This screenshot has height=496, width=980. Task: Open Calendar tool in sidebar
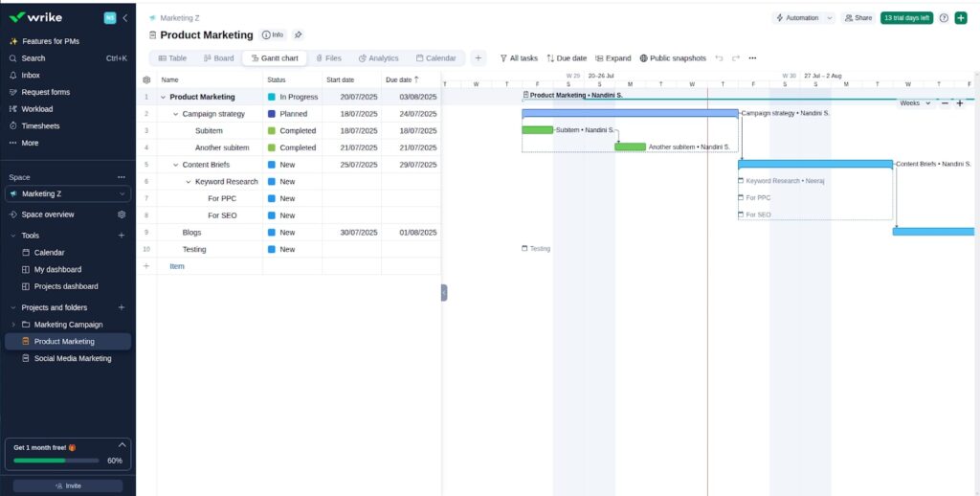click(x=49, y=253)
